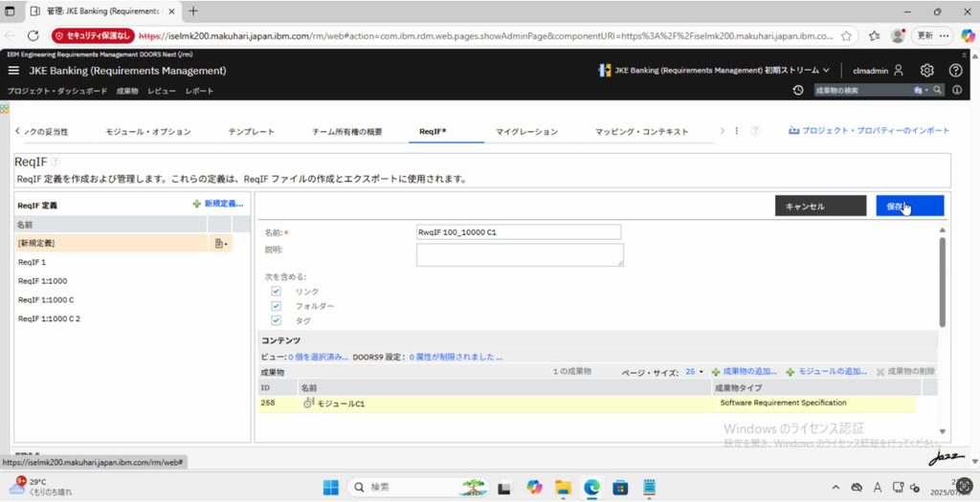Select the ReqIF 1:1000 definition
The width and height of the screenshot is (980, 502).
pyautogui.click(x=42, y=281)
